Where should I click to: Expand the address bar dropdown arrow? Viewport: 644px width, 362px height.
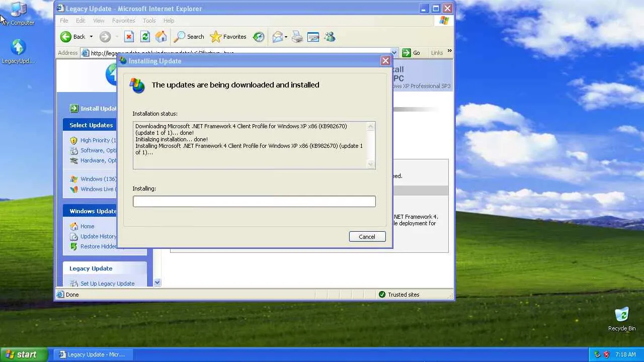(394, 53)
